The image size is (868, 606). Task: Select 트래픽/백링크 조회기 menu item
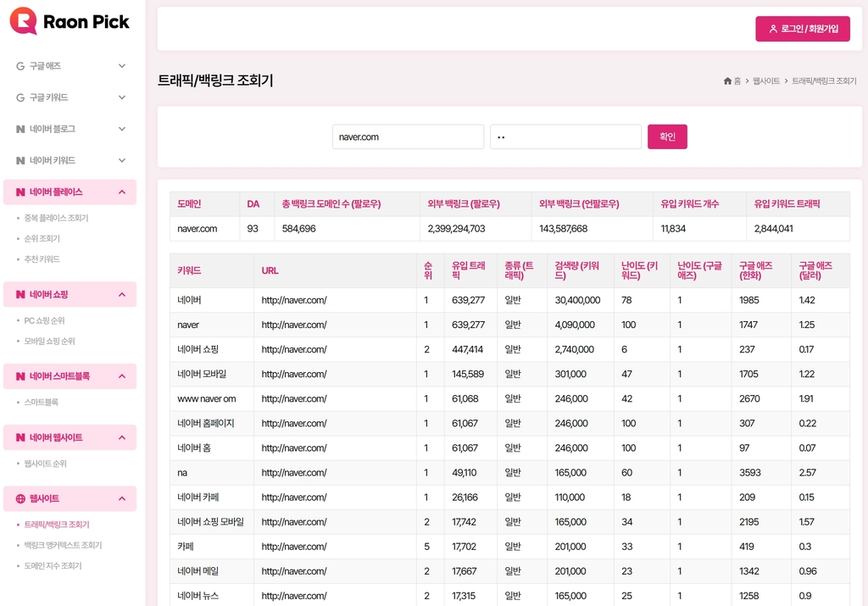click(x=57, y=525)
